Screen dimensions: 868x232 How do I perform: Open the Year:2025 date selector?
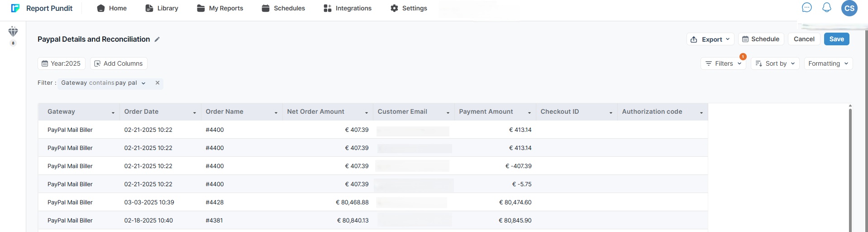click(61, 63)
